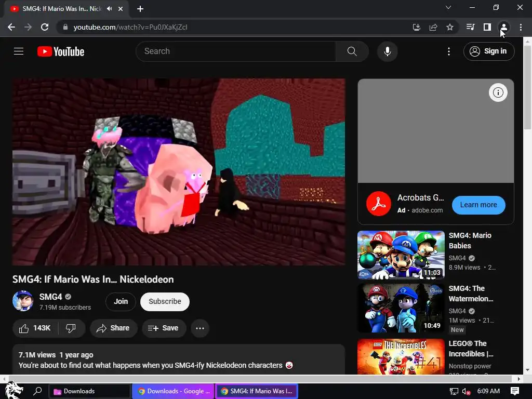Click the SMG4 channel under Watermelon video
This screenshot has width=532, height=399.
point(457,311)
